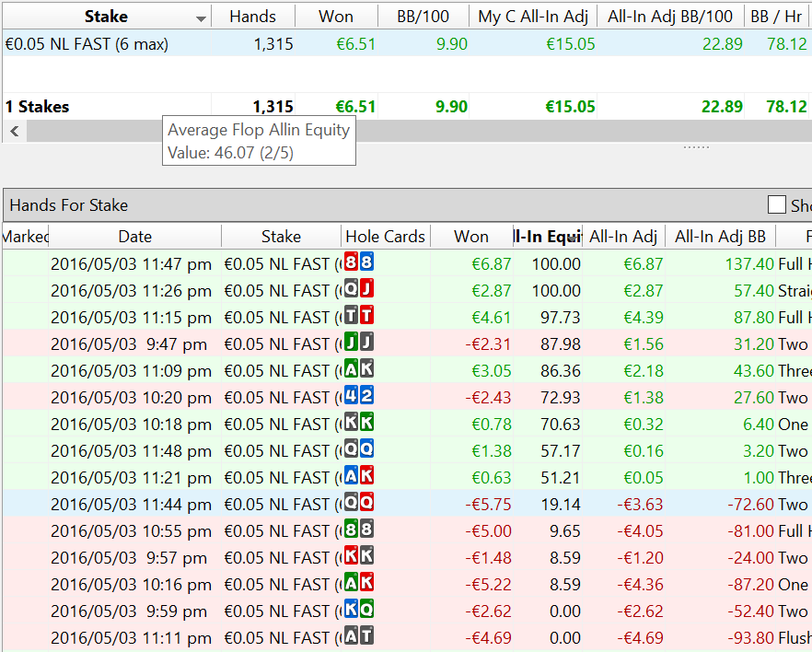Screen dimensions: 812x652
Task: Click the 78.12 BB/Hr value in the stake row
Action: [x=787, y=44]
